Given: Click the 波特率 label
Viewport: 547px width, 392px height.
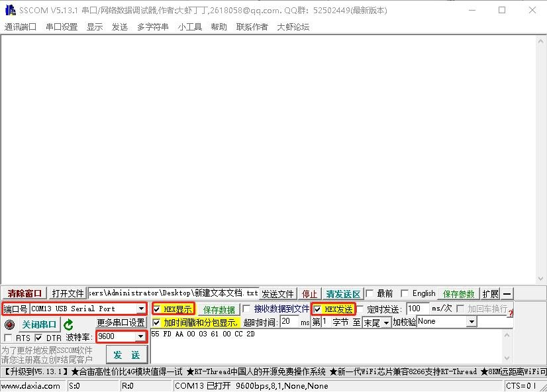Looking at the screenshot, I should click(x=79, y=338).
